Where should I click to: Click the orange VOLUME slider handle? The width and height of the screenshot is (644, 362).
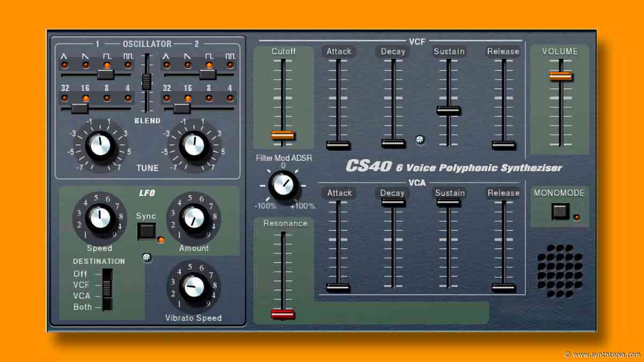click(560, 76)
